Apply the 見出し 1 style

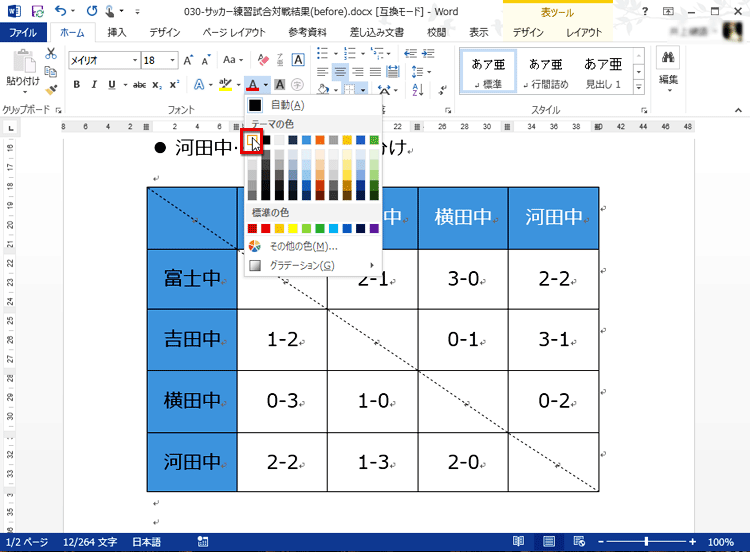[603, 72]
